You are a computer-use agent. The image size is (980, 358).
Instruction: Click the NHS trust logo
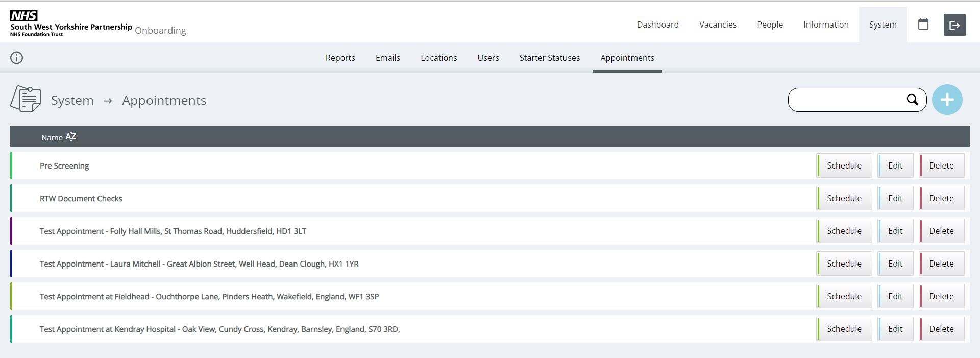71,24
